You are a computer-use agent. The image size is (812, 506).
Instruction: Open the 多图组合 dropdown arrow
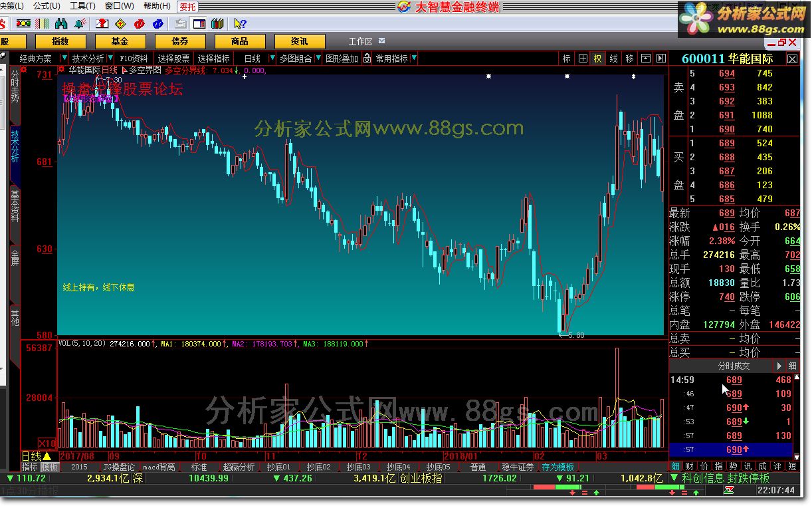[x=318, y=59]
